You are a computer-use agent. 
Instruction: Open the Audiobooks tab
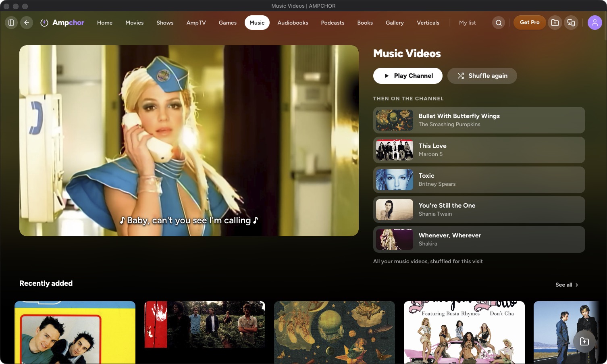point(293,23)
